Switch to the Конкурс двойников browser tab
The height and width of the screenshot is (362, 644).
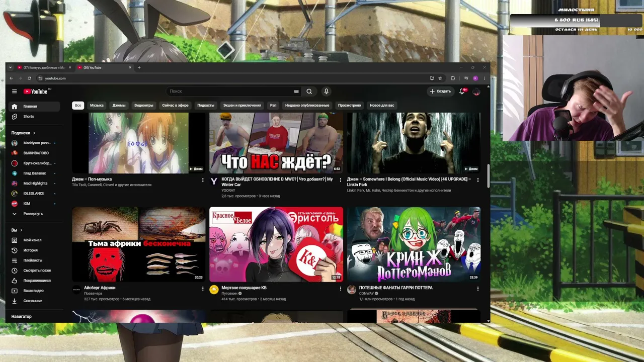pos(44,67)
